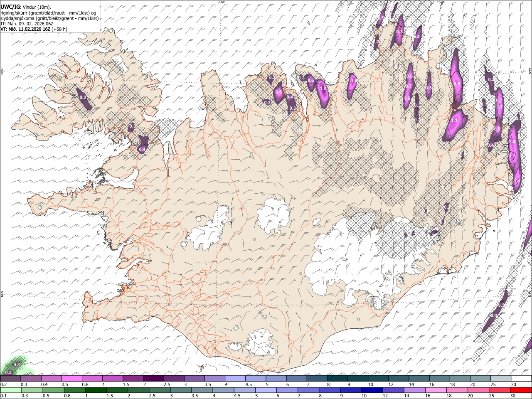The image size is (532, 399).
Task: Pick the light pink swatch at 16 in the lower scale
Action: tap(435, 390)
